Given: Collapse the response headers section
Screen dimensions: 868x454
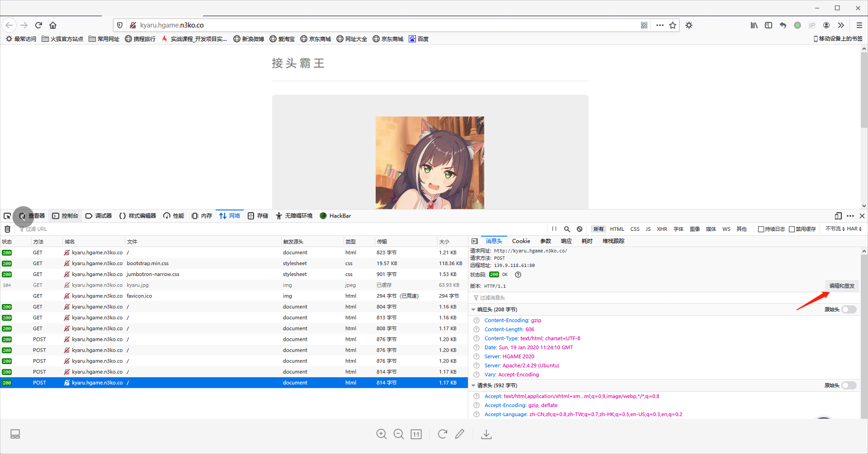Looking at the screenshot, I should point(473,310).
